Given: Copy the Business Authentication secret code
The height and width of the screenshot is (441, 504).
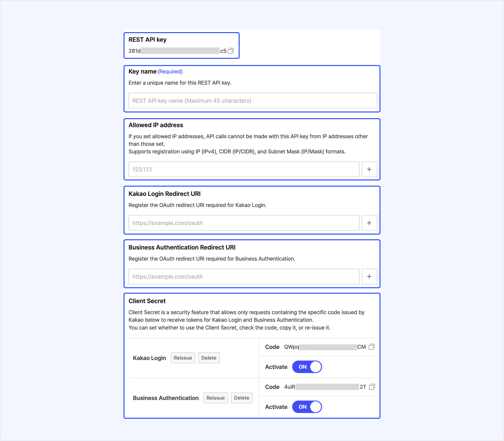Looking at the screenshot, I should pyautogui.click(x=372, y=387).
